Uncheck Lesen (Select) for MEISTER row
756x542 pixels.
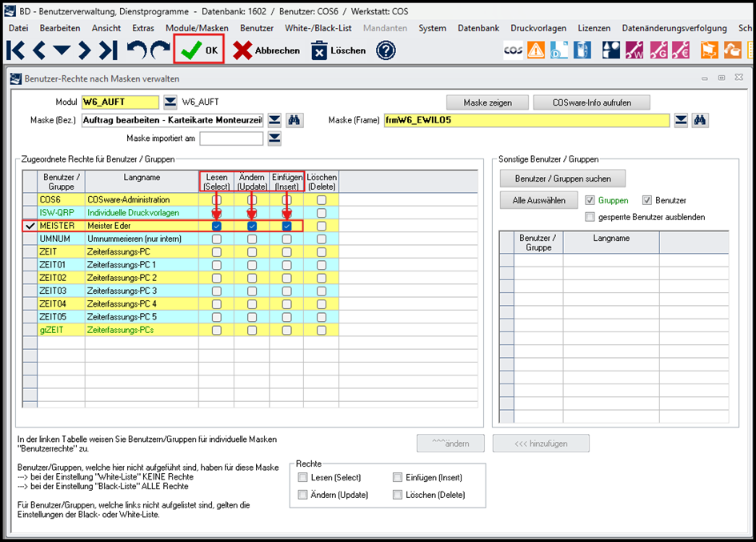(x=216, y=227)
